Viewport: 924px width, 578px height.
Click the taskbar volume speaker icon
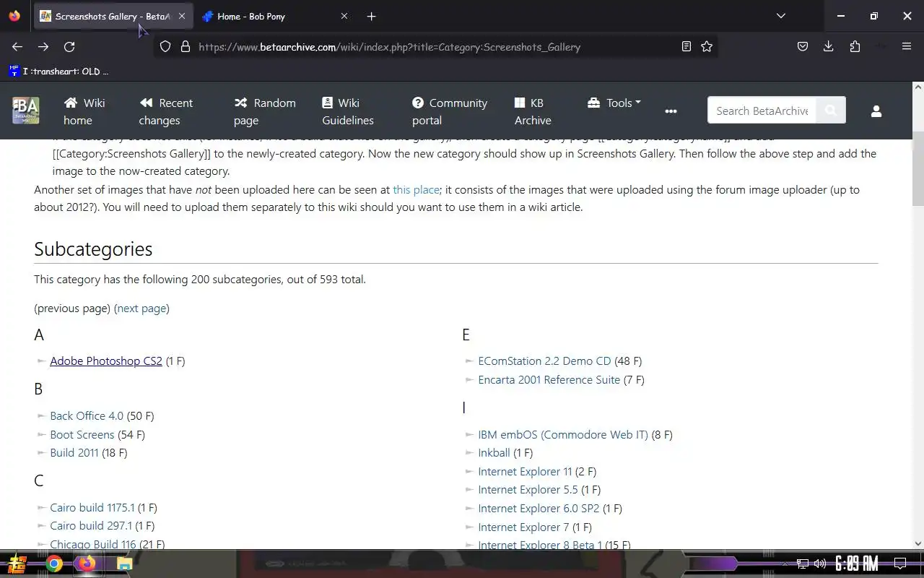[820, 564]
